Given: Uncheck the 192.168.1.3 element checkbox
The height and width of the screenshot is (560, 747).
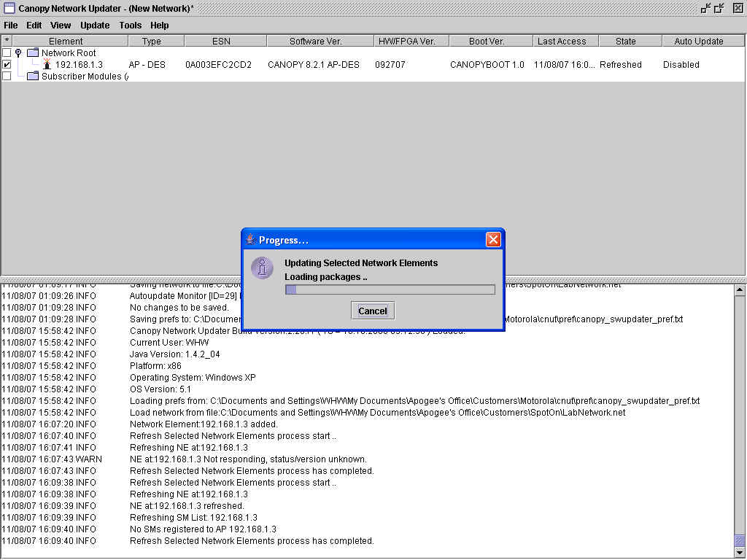Looking at the screenshot, I should coord(7,65).
